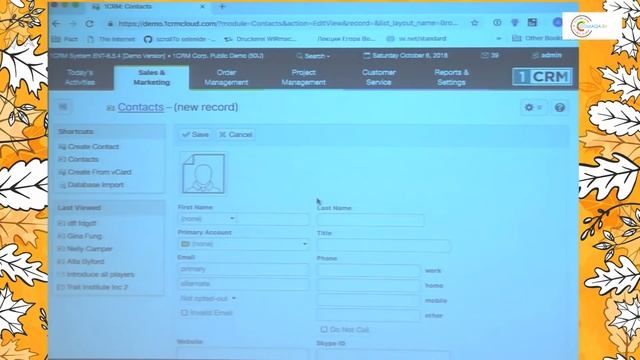Cancel the new contact record
This screenshot has height=360, width=640.
click(x=236, y=134)
